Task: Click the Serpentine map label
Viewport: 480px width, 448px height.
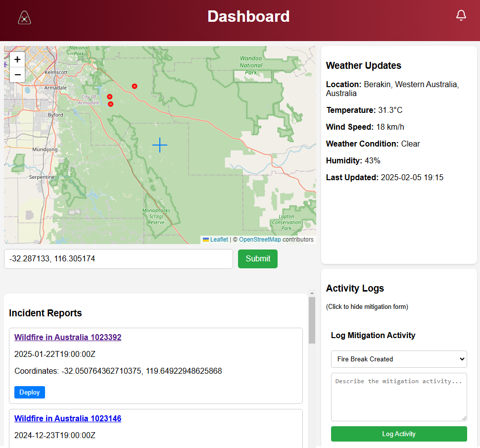Action: (42, 177)
